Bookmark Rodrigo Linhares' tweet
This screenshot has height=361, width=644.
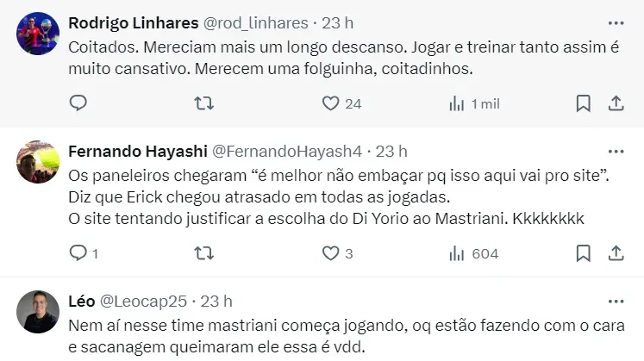click(x=584, y=103)
